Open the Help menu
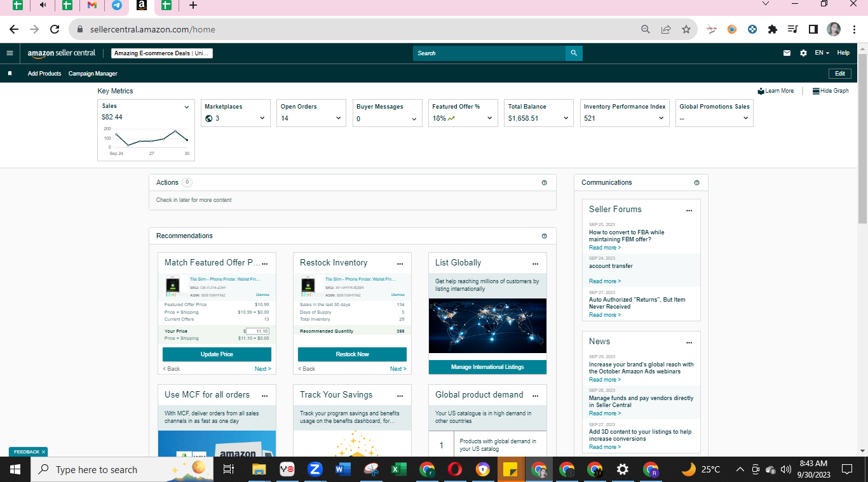The height and width of the screenshot is (482, 868). [843, 53]
